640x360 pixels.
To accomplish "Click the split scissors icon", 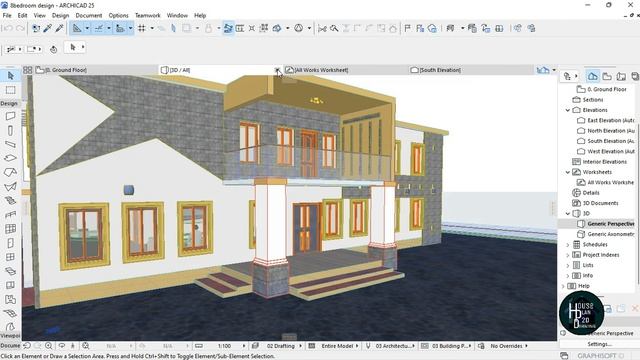I will click(322, 28).
